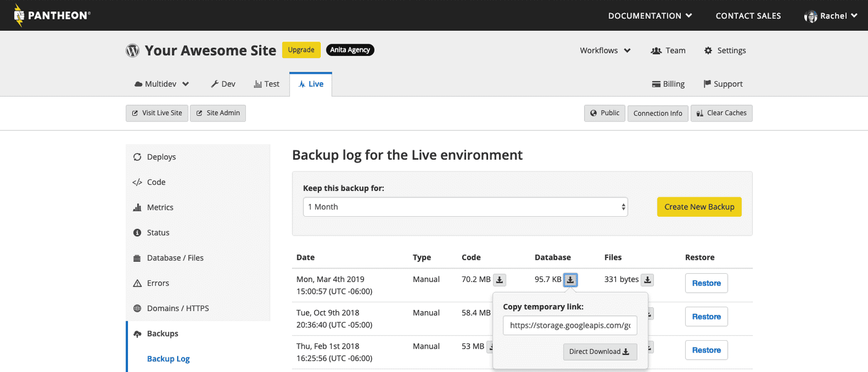Image resolution: width=868 pixels, height=372 pixels.
Task: Switch to the Test environment tab
Action: (x=267, y=84)
